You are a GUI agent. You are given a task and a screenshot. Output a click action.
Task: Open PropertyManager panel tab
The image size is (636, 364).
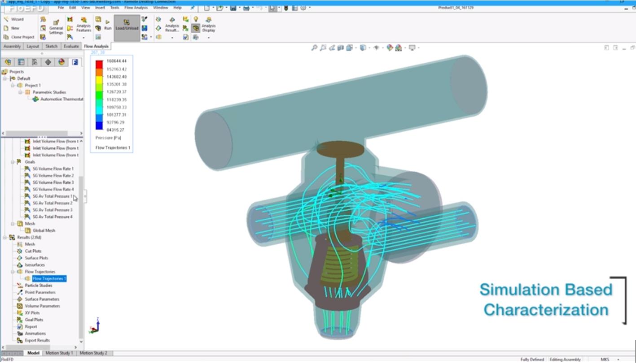pyautogui.click(x=21, y=62)
